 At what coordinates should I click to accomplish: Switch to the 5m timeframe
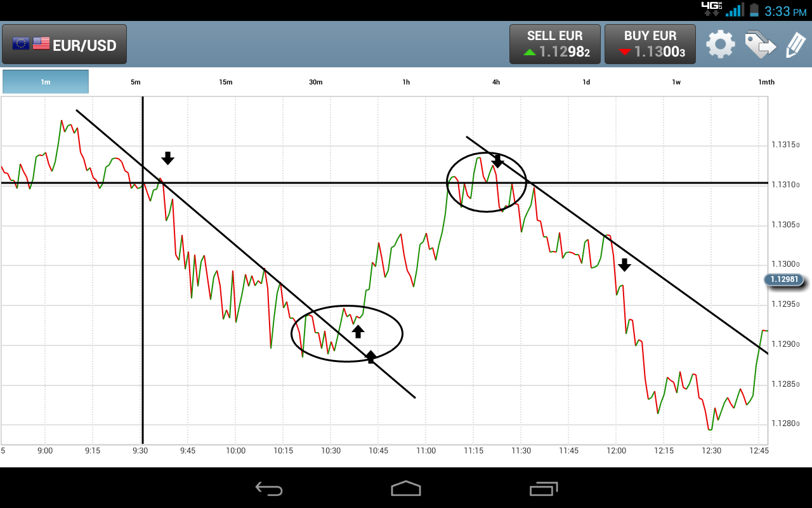(136, 82)
